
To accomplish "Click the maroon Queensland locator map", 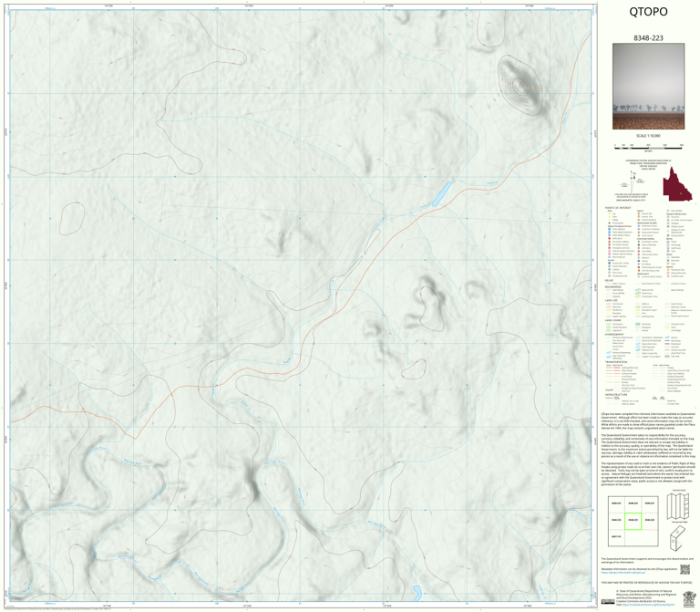I will [x=677, y=184].
